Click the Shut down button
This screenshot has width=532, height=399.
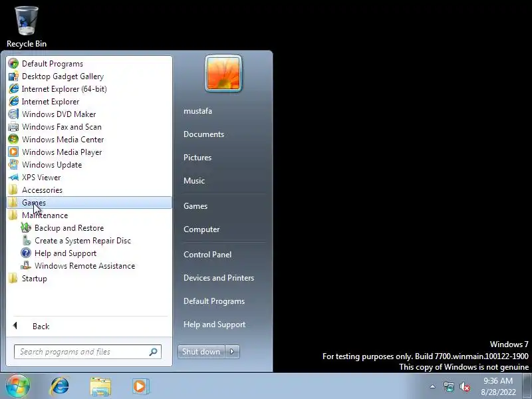click(201, 352)
